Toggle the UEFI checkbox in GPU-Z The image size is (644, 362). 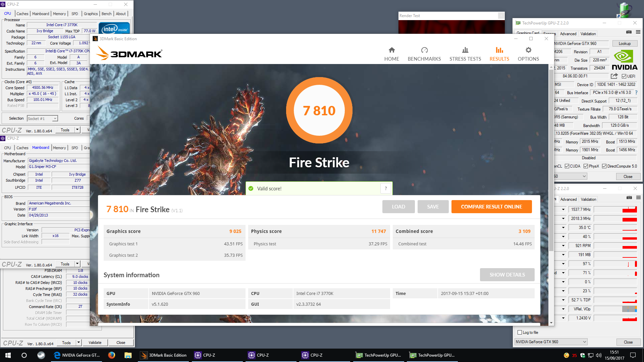click(x=624, y=76)
